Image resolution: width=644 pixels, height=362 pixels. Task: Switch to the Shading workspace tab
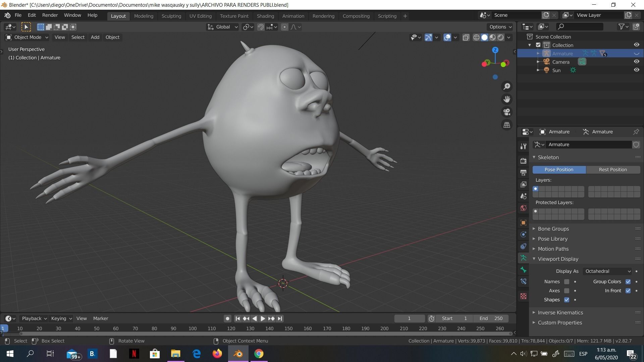click(x=265, y=16)
